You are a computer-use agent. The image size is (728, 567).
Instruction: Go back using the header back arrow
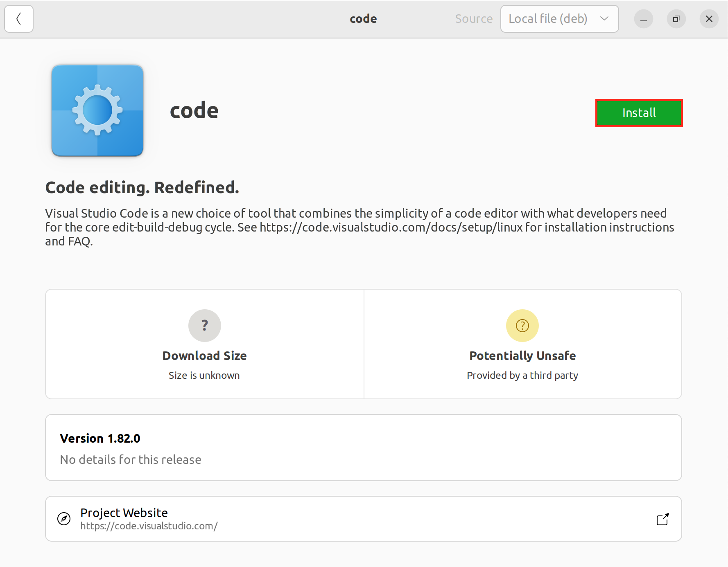pos(19,19)
